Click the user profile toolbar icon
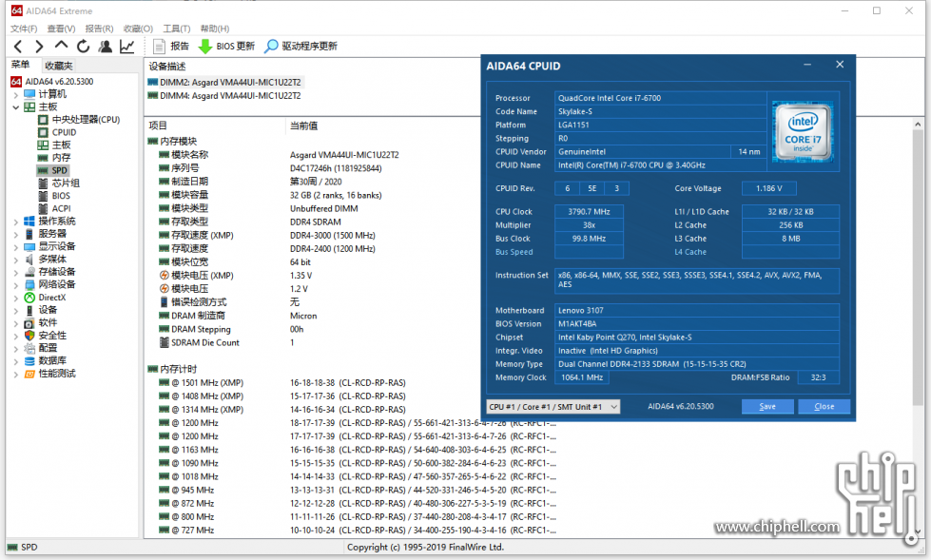Viewport: 931px width, 560px height. click(106, 46)
